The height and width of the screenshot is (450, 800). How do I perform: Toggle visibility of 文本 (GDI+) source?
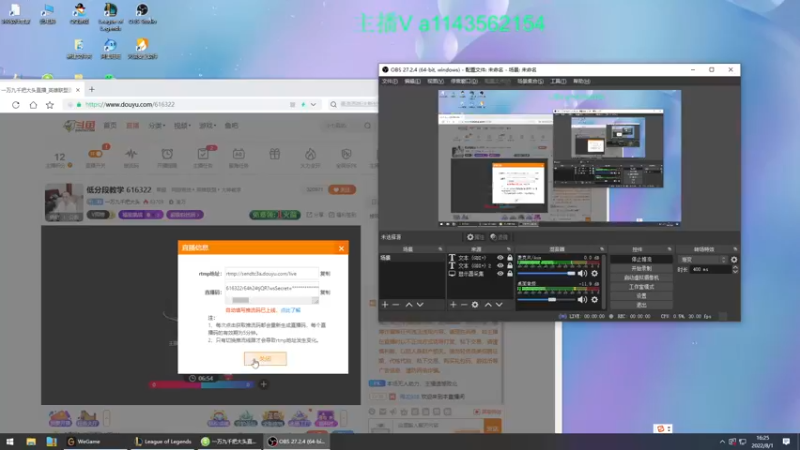(500, 258)
